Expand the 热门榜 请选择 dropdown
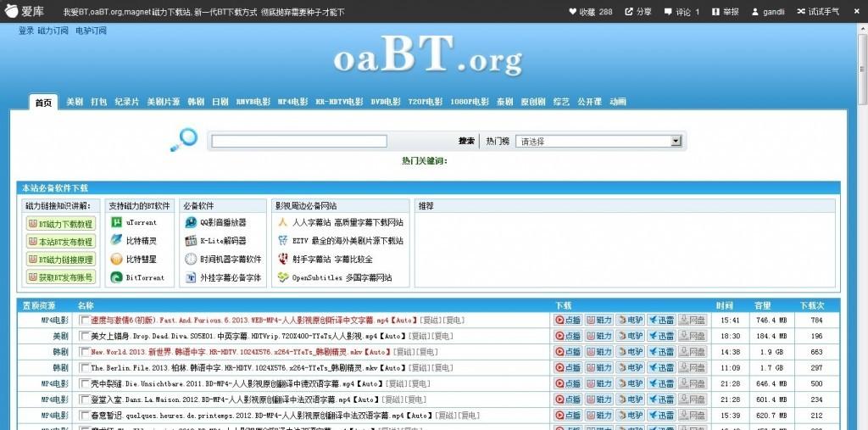Viewport: 868px width, 430px height. [598, 142]
